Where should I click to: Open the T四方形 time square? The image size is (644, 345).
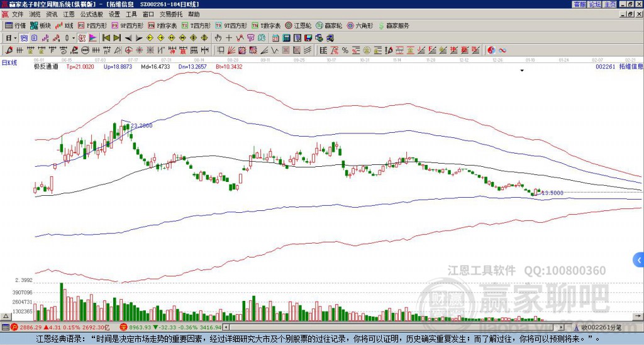(196, 25)
